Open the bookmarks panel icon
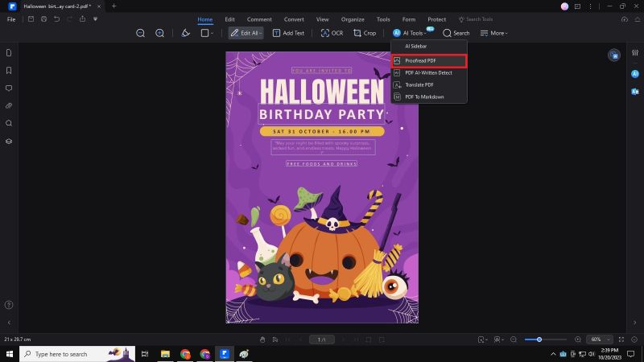Viewport: 644px width, 362px height. (9, 71)
